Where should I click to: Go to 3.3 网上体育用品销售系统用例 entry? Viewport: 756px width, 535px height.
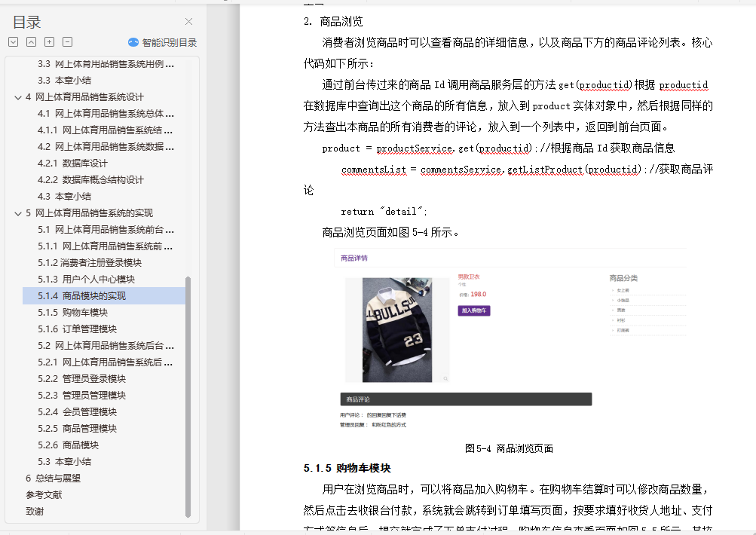click(x=106, y=64)
